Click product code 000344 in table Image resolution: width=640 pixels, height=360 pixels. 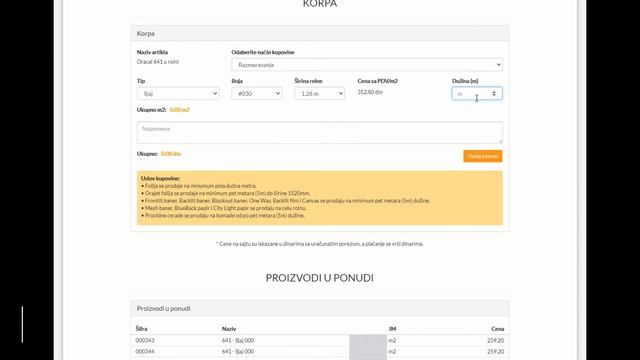[145, 351]
